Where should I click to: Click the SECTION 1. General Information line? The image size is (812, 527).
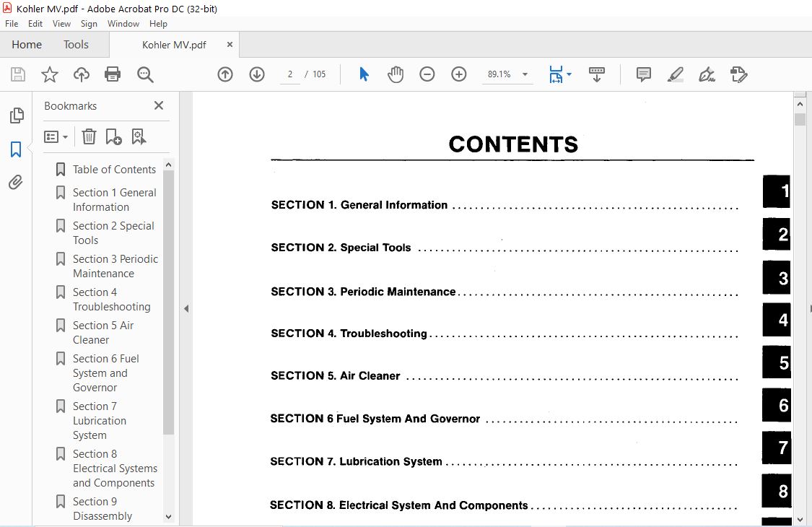coord(505,205)
